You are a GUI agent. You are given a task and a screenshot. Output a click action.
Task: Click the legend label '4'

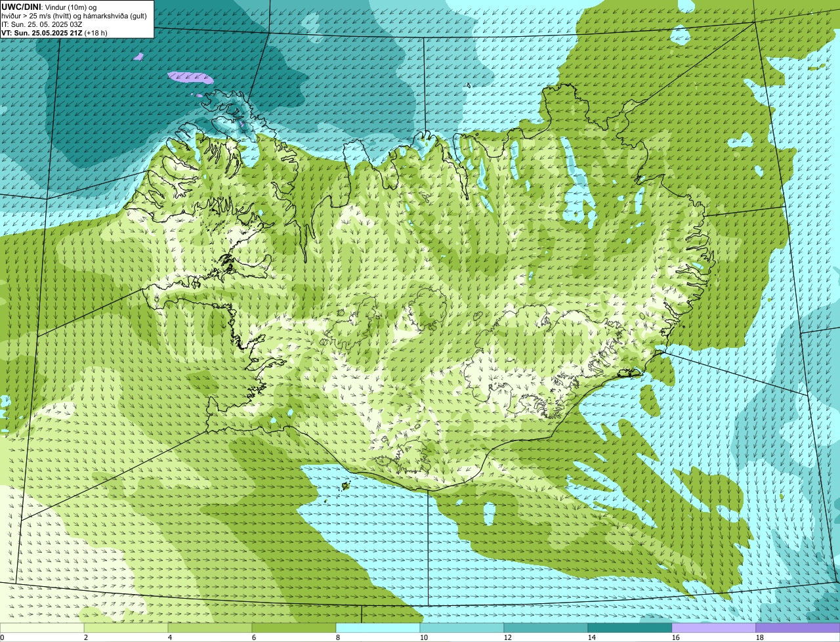(x=170, y=637)
